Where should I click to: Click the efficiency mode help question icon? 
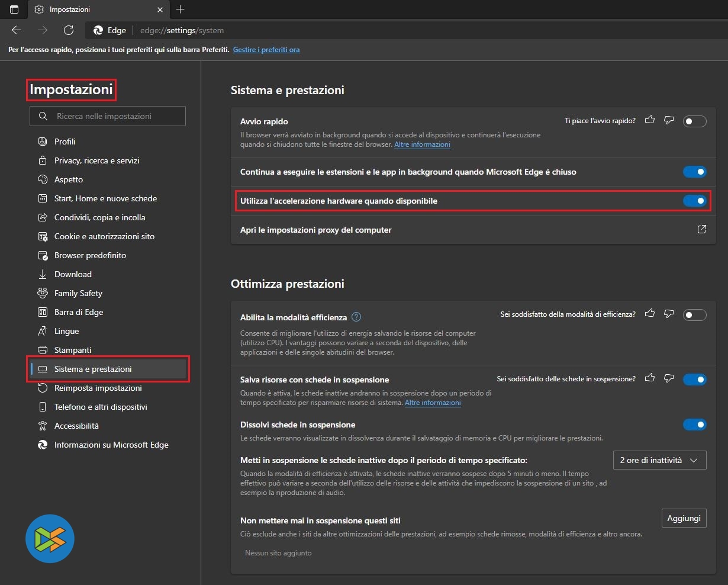click(356, 317)
